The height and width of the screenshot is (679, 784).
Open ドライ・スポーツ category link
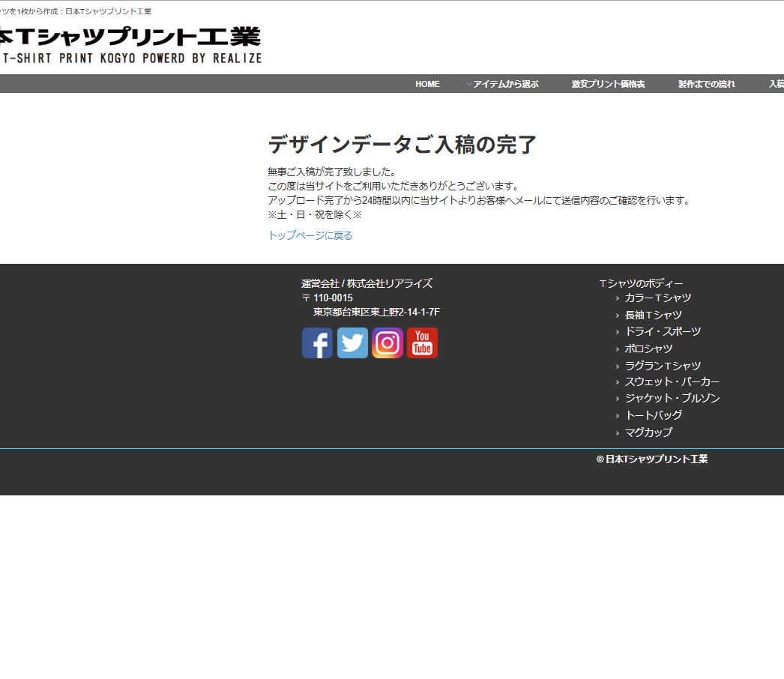pos(663,331)
